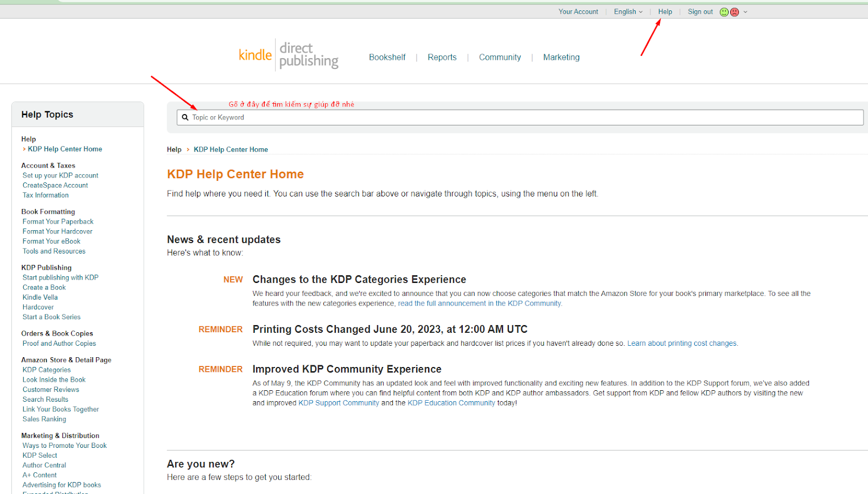Open the Bookshelf tab
868x494 pixels.
tap(387, 57)
